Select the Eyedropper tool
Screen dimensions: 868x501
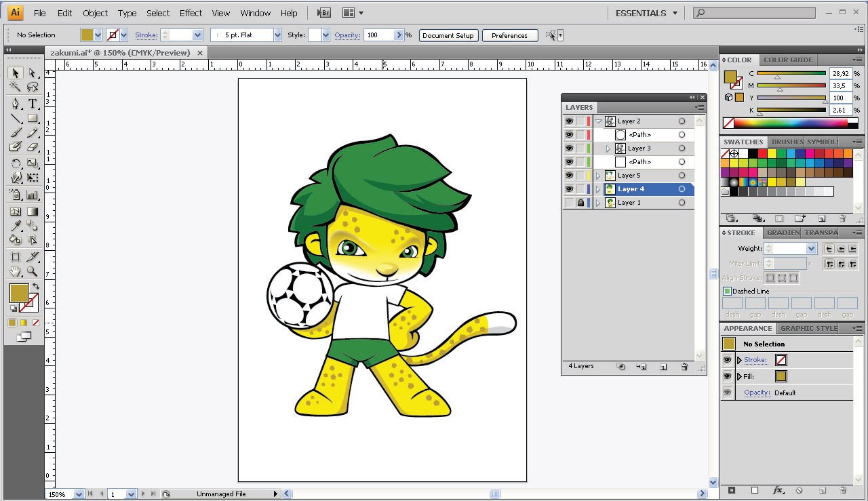click(x=16, y=226)
